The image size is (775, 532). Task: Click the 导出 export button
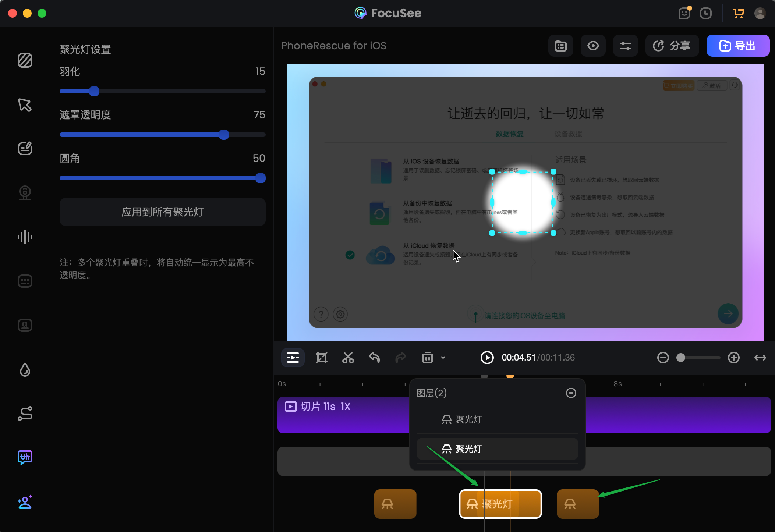point(738,46)
